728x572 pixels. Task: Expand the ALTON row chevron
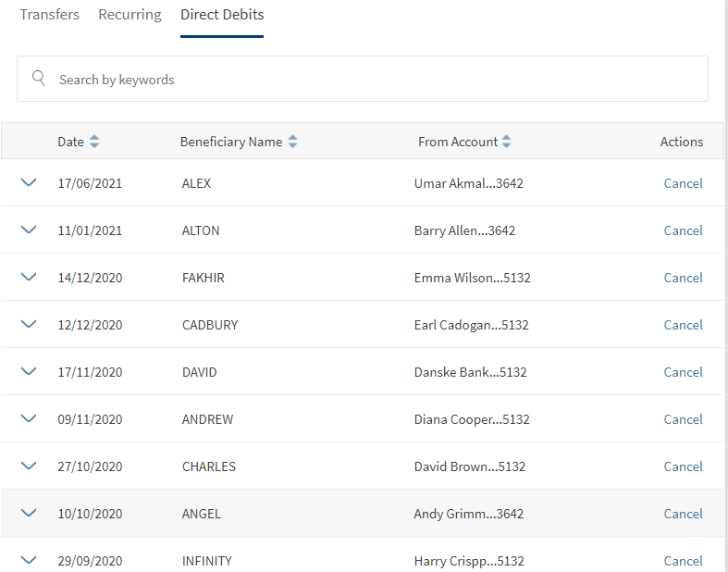click(x=29, y=230)
